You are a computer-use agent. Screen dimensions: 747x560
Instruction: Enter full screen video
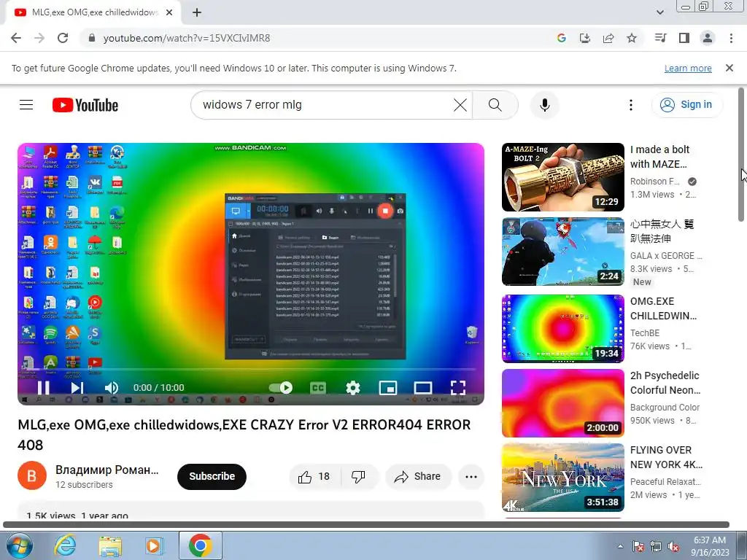tap(458, 388)
